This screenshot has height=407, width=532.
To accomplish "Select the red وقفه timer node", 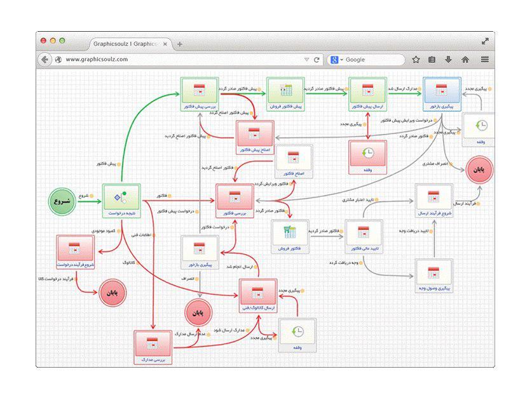I will click(x=368, y=157).
